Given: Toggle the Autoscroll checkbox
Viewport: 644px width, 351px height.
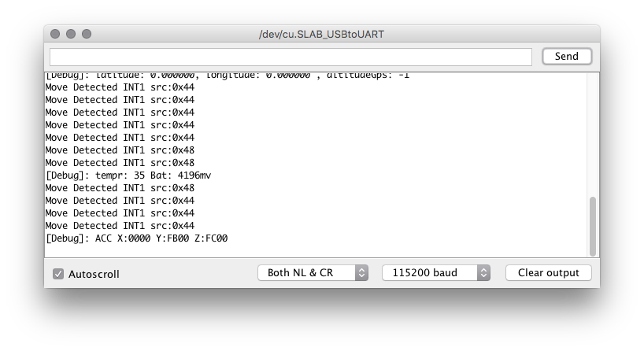Looking at the screenshot, I should (58, 274).
